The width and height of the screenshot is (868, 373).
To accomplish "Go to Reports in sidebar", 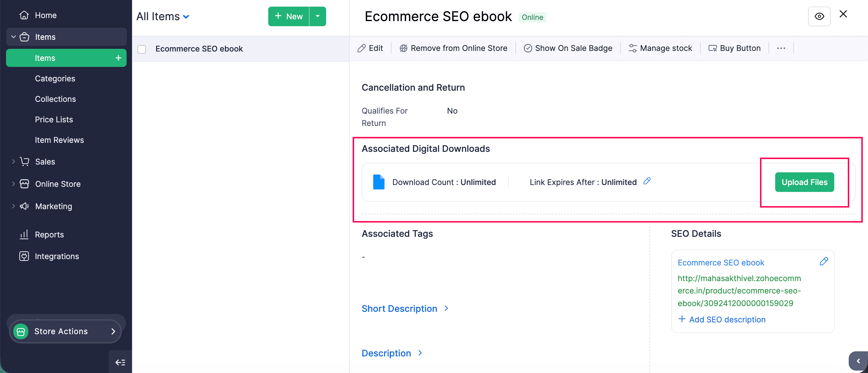I will (49, 234).
